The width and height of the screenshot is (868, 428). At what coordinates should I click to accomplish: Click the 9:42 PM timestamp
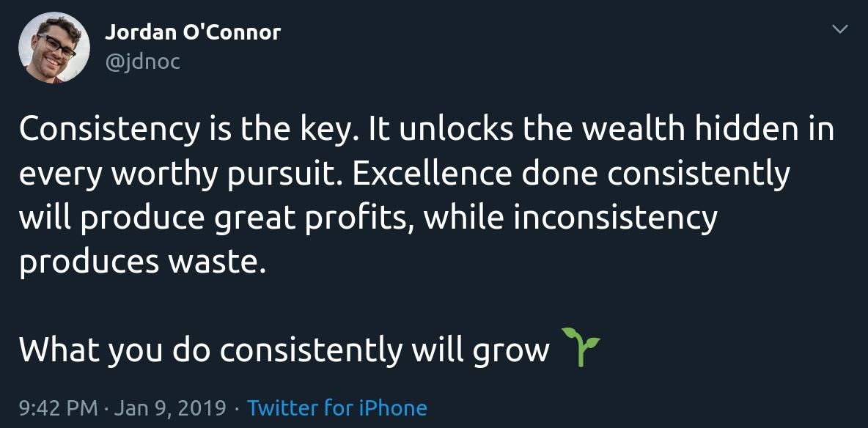point(58,408)
